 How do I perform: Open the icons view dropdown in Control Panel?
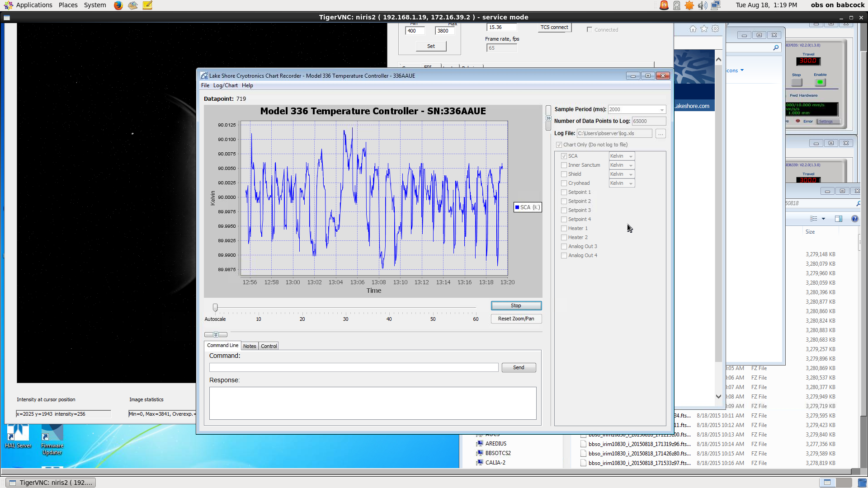pyautogui.click(x=742, y=70)
